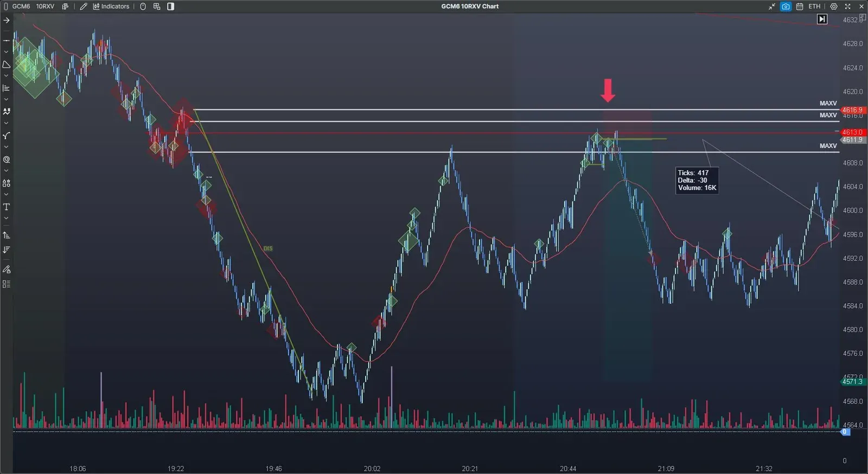Image resolution: width=868 pixels, height=474 pixels.
Task: Toggle fullscreen mode for the chart
Action: (847, 7)
